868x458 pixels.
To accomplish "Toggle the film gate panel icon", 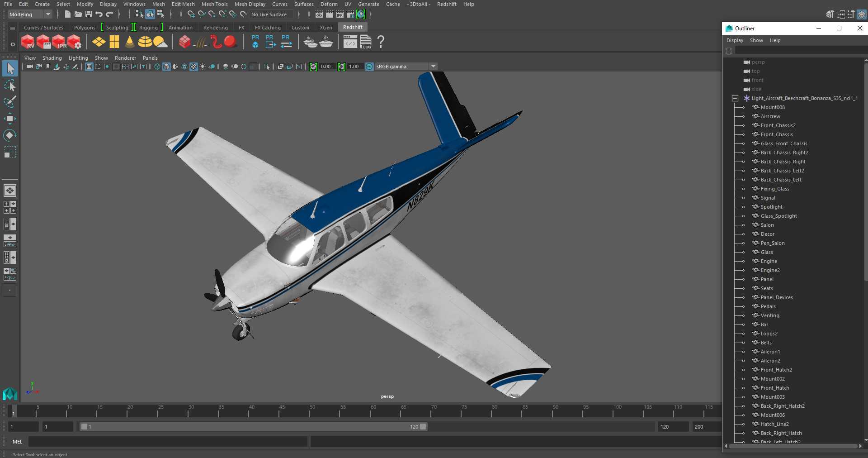I will pyautogui.click(x=98, y=67).
